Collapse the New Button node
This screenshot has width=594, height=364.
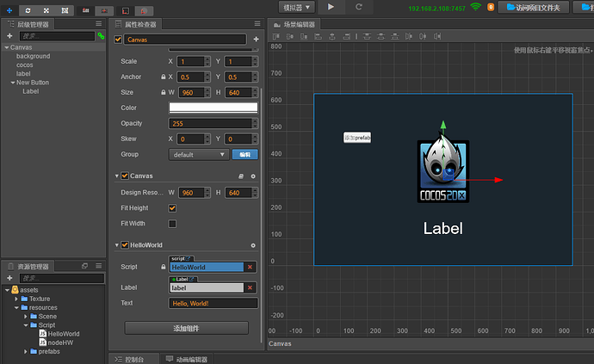pos(13,83)
